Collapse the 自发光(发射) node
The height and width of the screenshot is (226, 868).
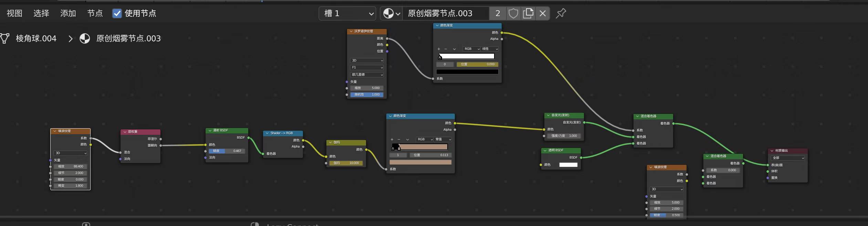click(x=548, y=115)
